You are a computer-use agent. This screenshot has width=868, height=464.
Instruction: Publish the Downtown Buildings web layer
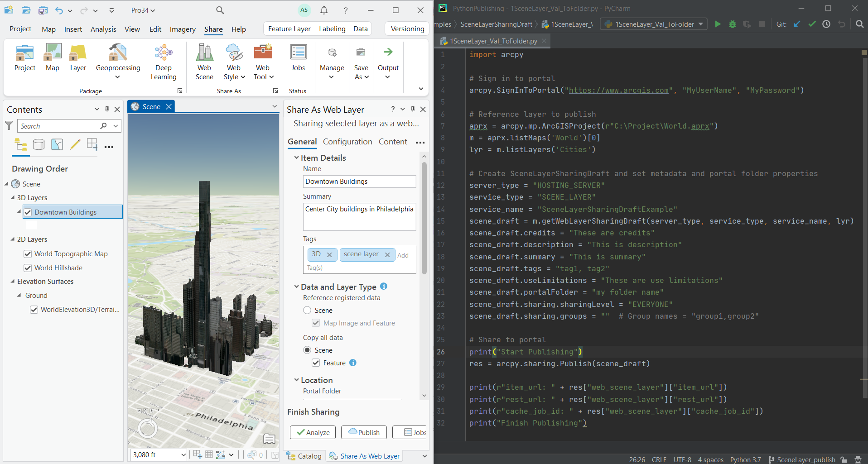coord(363,432)
